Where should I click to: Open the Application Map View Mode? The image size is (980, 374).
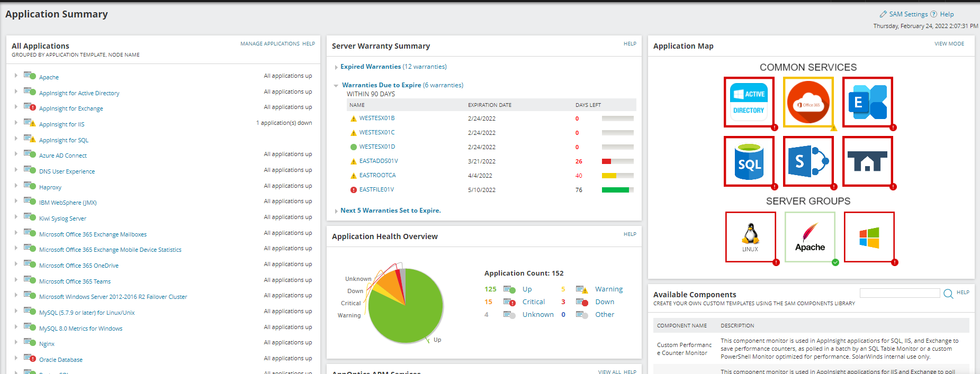(949, 44)
